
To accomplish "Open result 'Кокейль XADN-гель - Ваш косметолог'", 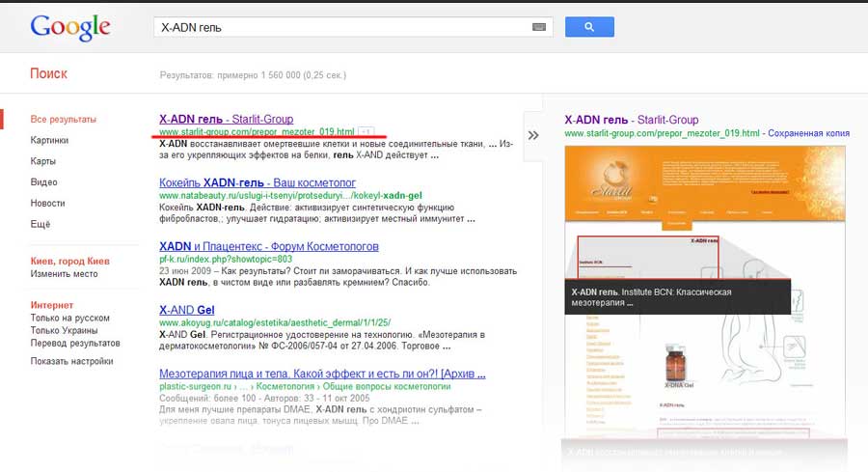I will pyautogui.click(x=258, y=182).
